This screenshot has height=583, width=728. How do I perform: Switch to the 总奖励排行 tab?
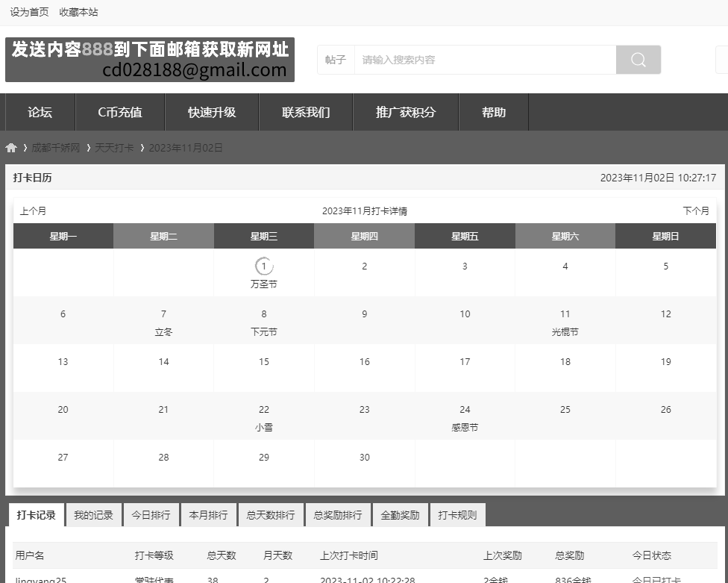click(x=338, y=514)
